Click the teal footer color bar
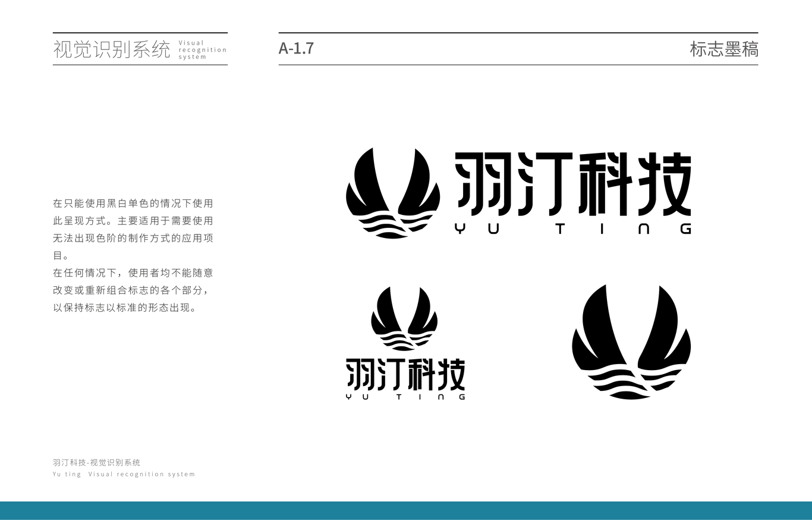 click(x=406, y=510)
